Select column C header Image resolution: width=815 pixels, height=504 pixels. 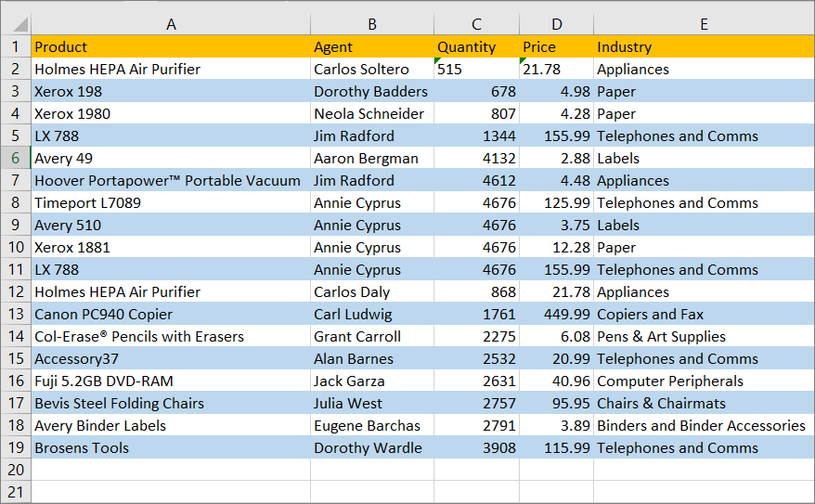pyautogui.click(x=476, y=24)
